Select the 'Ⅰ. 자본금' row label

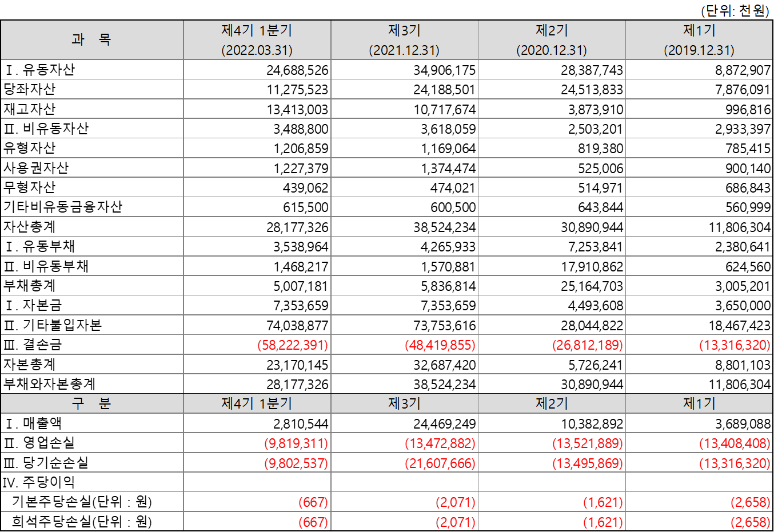pyautogui.click(x=33, y=305)
